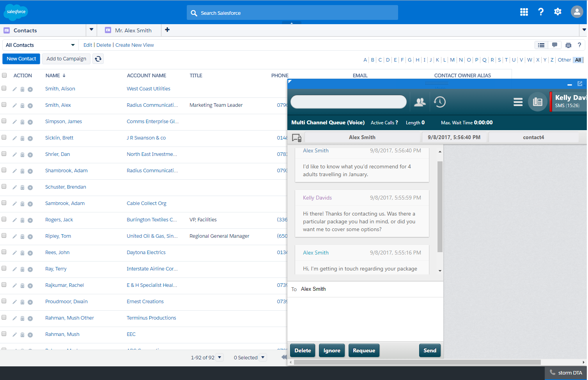
Task: Filter contacts by letter S
Action: [499, 60]
